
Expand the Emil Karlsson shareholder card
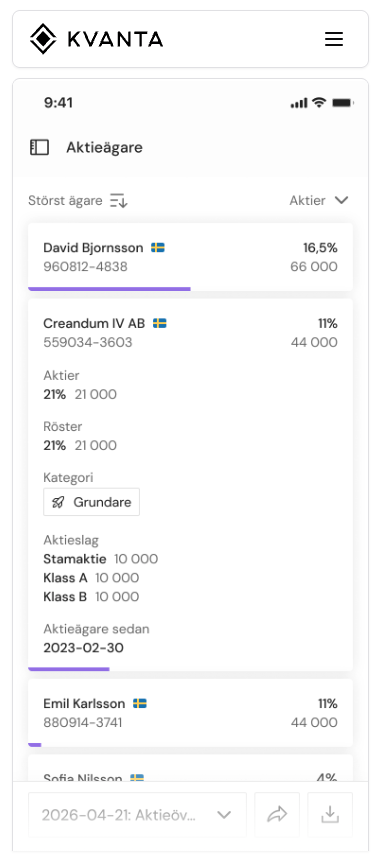(190, 712)
